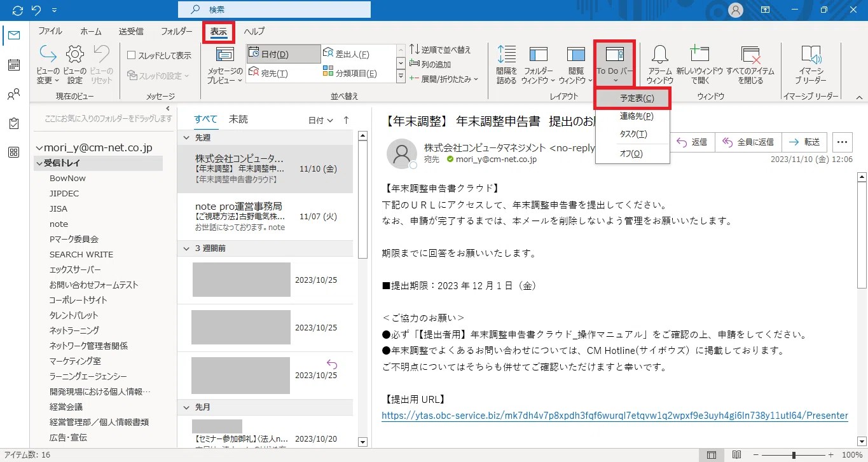Viewport: 868px width, 462px height.
Task: Click the 転送 forward button
Action: pyautogui.click(x=804, y=142)
